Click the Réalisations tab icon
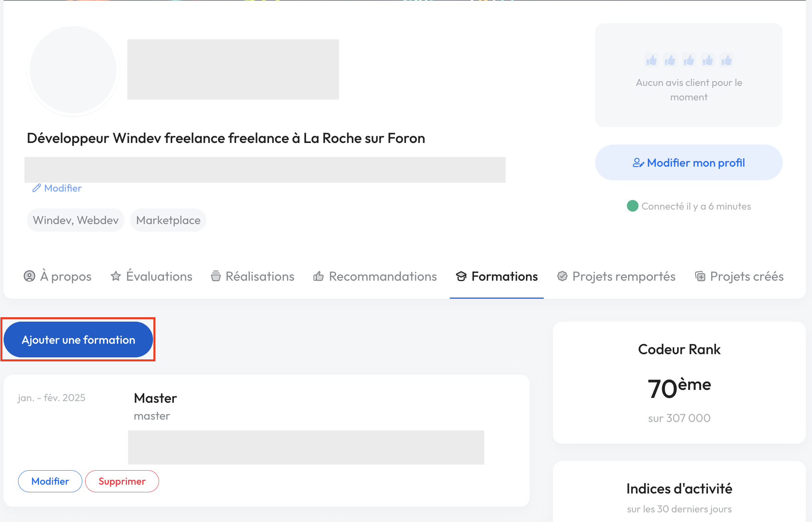812x522 pixels. coord(216,276)
